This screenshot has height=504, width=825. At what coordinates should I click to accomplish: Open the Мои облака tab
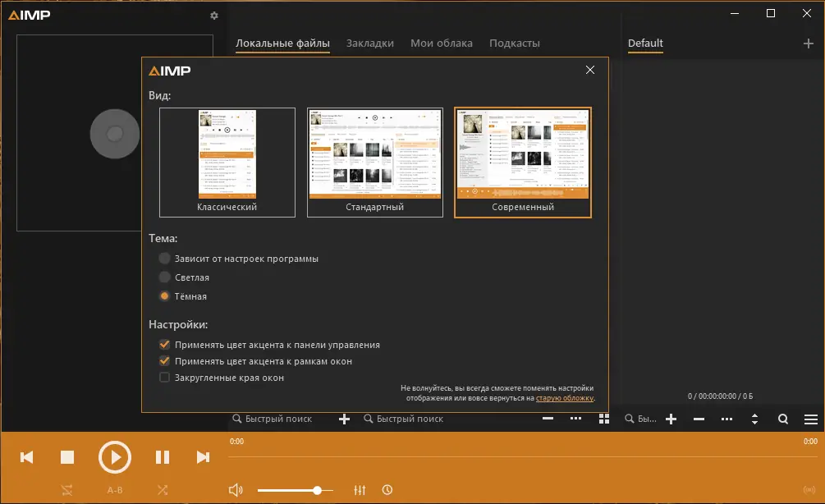pos(442,44)
